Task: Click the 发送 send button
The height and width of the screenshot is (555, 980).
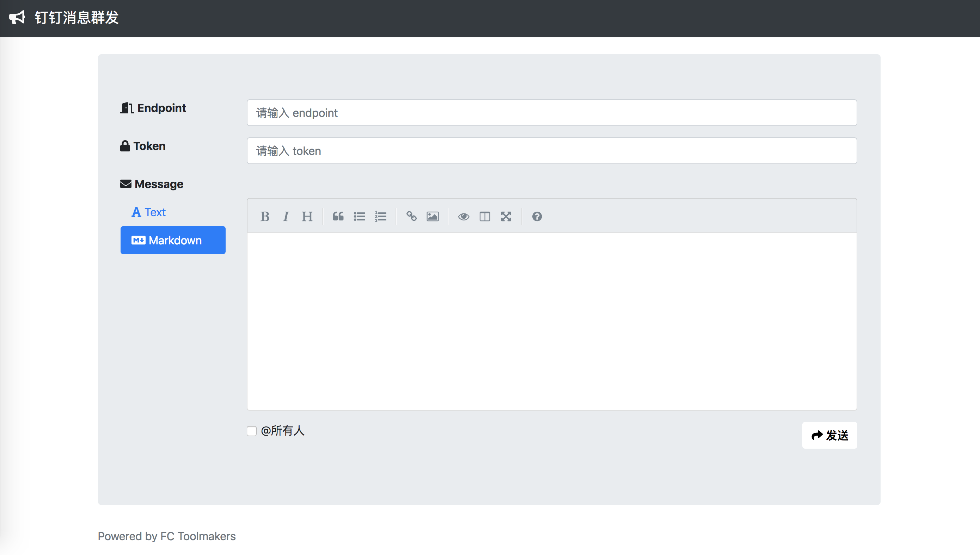Action: [x=829, y=435]
